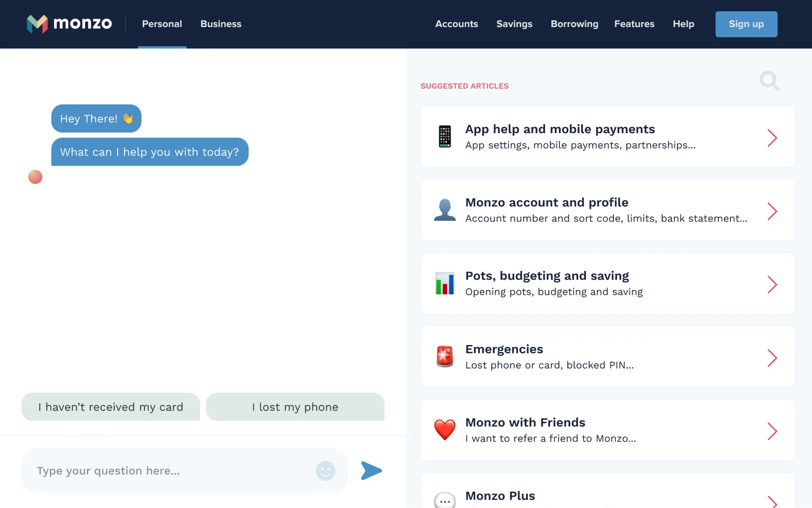Click the bar chart Pots icon
The image size is (812, 508).
444,283
